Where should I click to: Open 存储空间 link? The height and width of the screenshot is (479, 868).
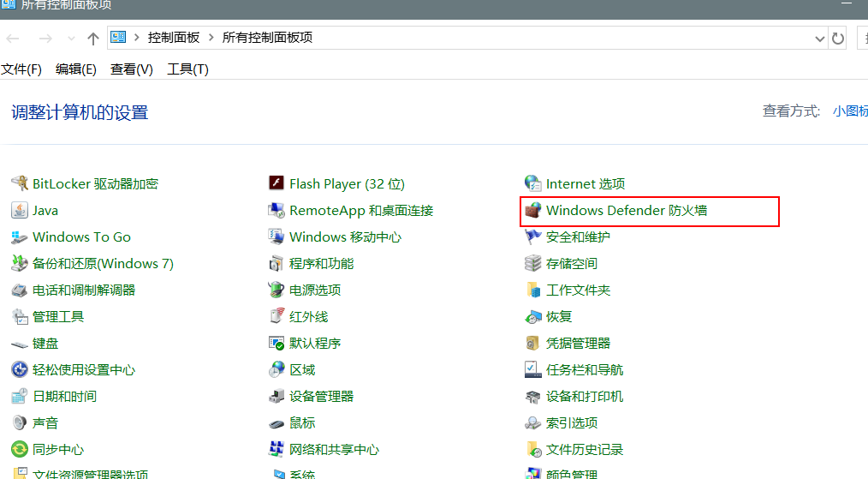571,264
